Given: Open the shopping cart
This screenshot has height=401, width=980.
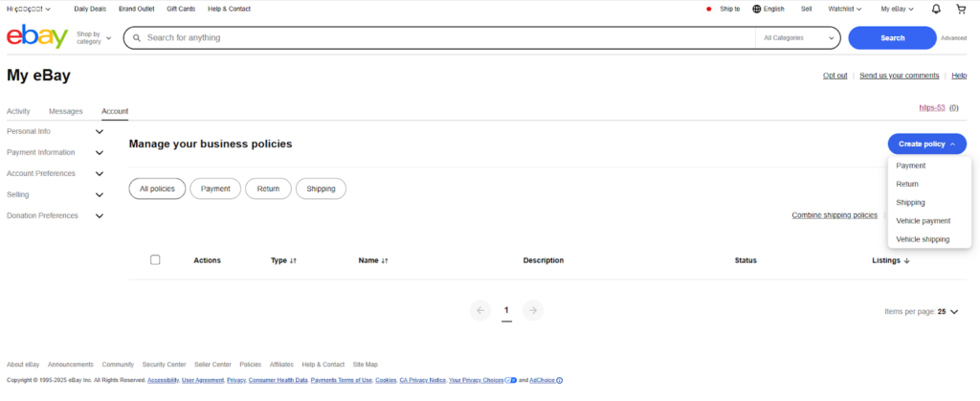Looking at the screenshot, I should coord(961,9).
